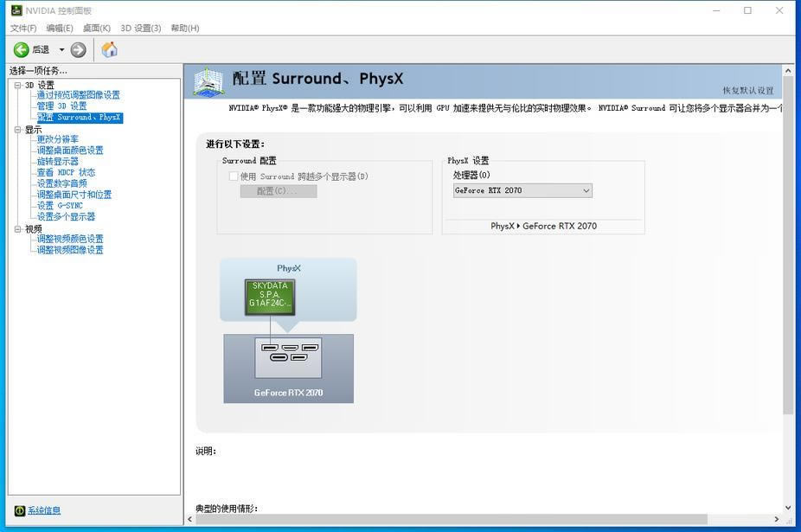The height and width of the screenshot is (532, 801).
Task: Open the 系统信息 link
Action: (x=44, y=510)
